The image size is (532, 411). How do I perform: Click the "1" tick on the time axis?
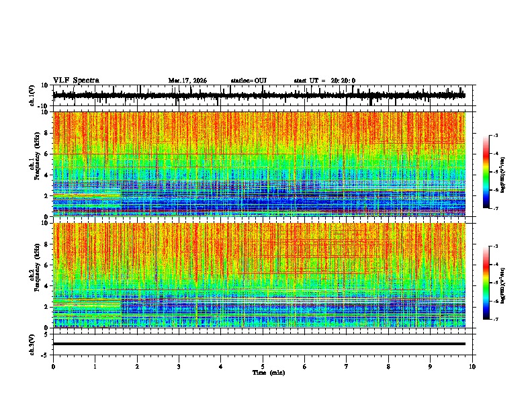point(95,367)
